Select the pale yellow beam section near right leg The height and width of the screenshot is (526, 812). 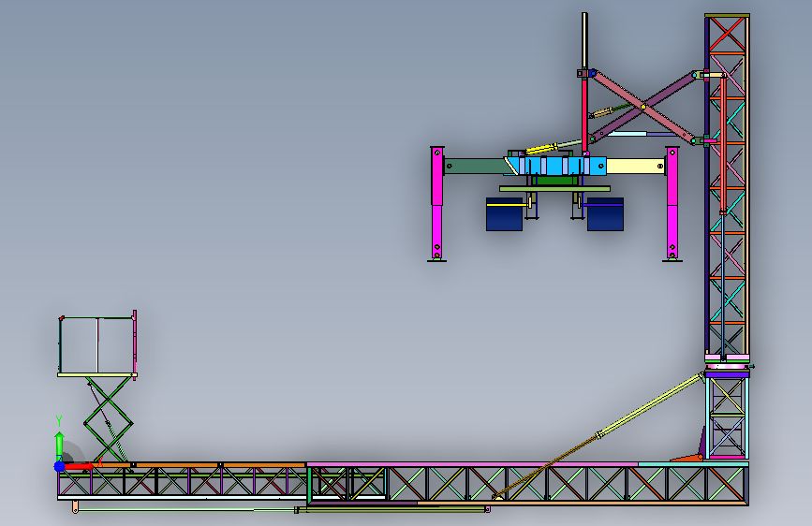pyautogui.click(x=635, y=167)
